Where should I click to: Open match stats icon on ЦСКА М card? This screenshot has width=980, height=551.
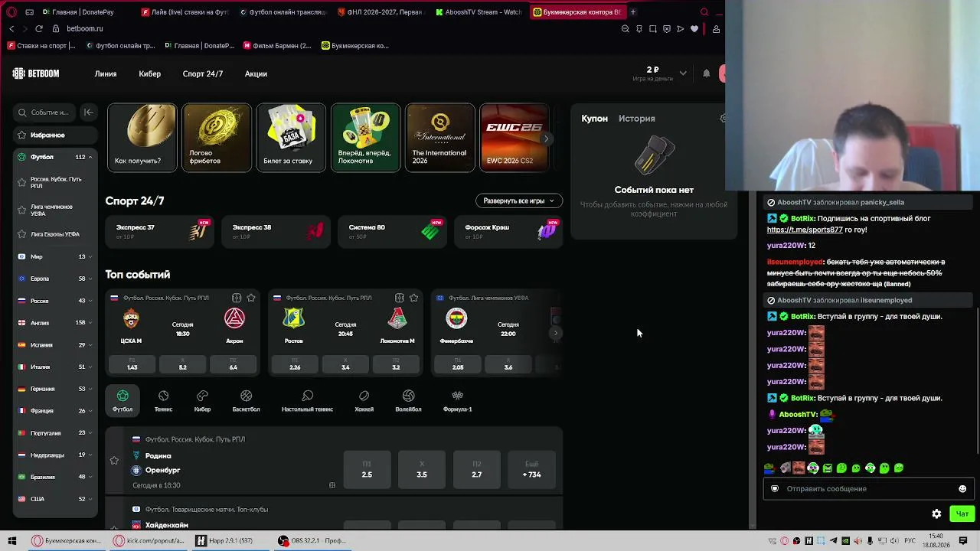pyautogui.click(x=237, y=298)
